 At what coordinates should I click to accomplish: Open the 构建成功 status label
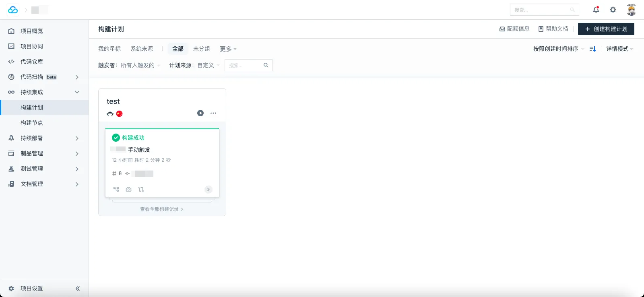(133, 138)
